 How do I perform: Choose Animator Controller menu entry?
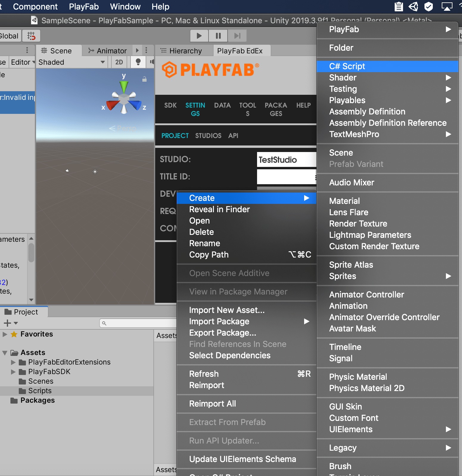[x=387, y=294]
